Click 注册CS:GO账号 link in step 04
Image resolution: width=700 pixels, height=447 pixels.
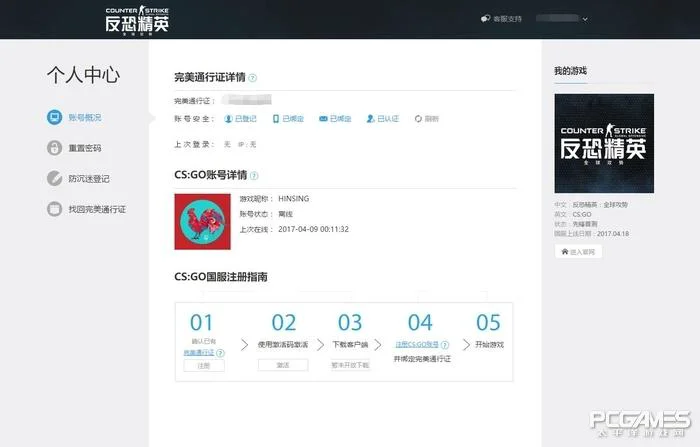coord(417,344)
